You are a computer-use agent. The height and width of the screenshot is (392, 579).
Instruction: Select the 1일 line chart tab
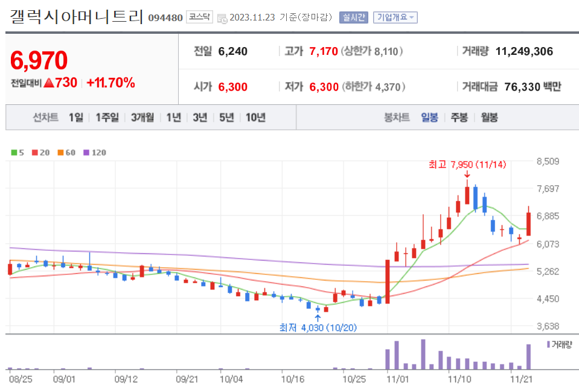pyautogui.click(x=75, y=117)
